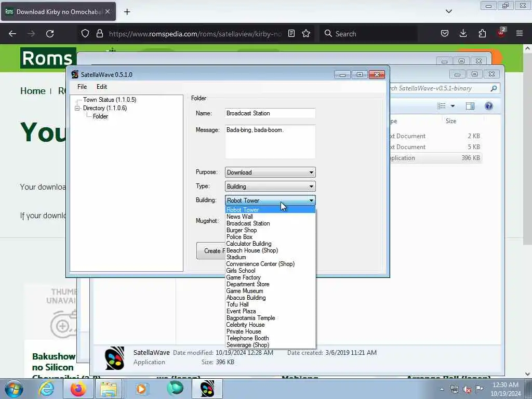Screen dimensions: 532x399
Task: Open Firefox tracking protection shield icon
Action: [x=85, y=34]
